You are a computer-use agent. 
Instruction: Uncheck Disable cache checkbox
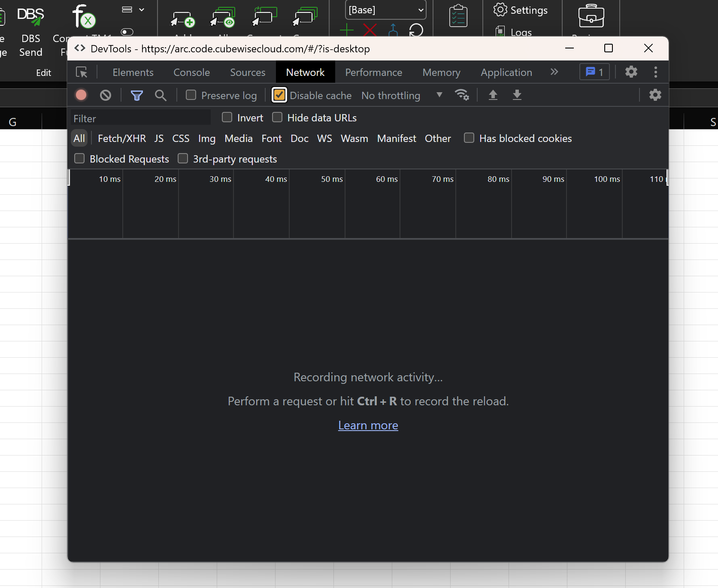click(279, 95)
